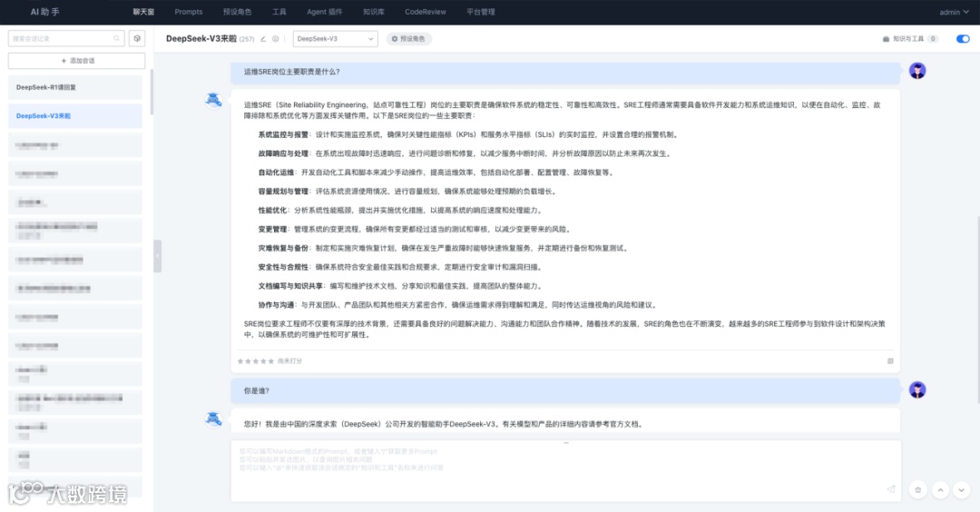Click the '变更管理' bullet heading

tap(272, 230)
